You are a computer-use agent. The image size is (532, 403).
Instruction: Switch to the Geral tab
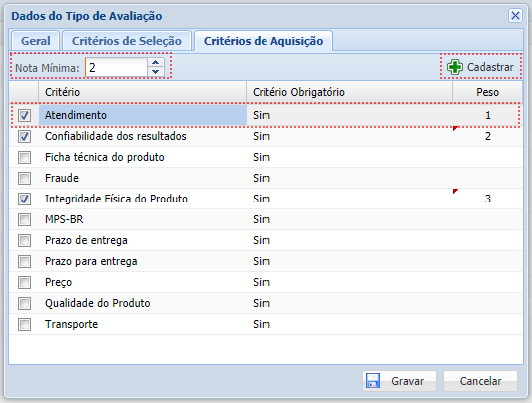pos(36,41)
